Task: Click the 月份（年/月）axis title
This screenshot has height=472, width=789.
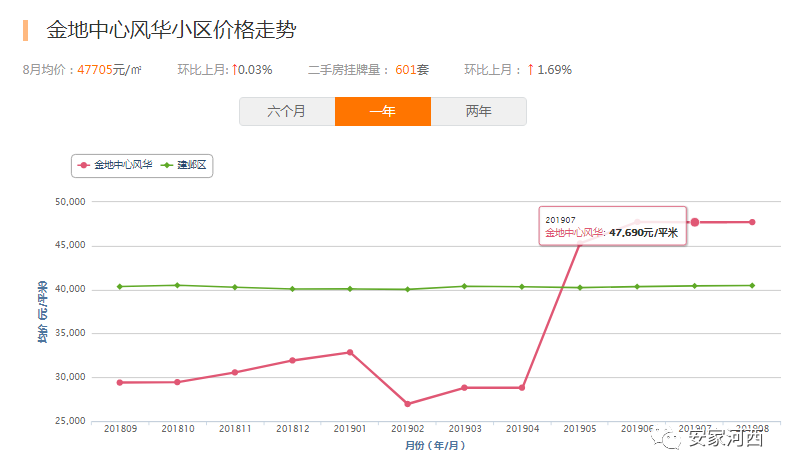Action: click(x=435, y=445)
